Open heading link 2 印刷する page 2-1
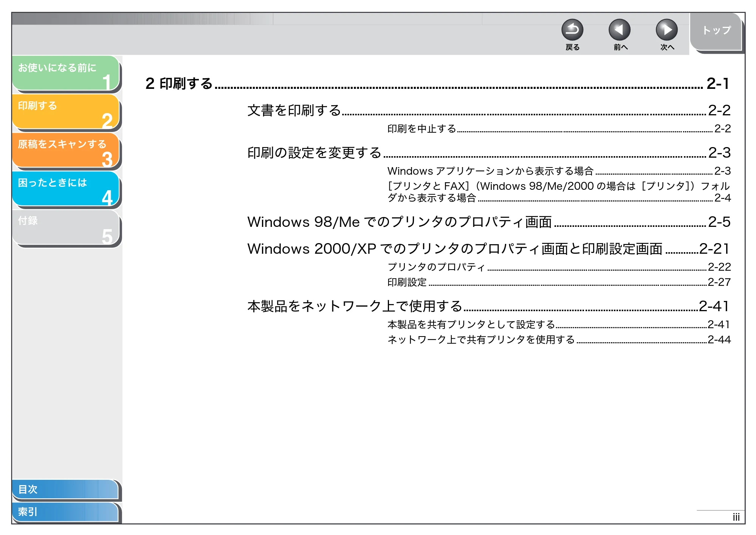 pyautogui.click(x=437, y=84)
